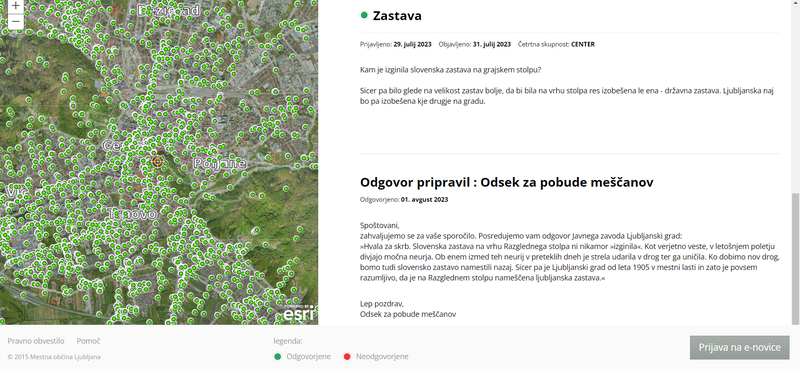Click the Poljane district label on map
The image size is (800, 370).
point(219,163)
